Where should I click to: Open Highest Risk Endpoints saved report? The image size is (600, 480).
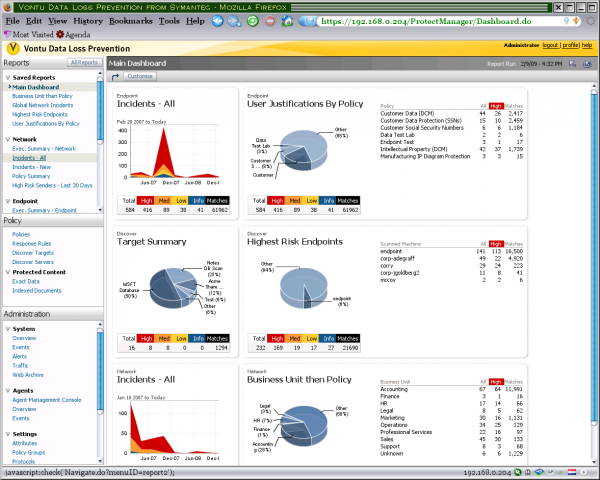tap(40, 114)
